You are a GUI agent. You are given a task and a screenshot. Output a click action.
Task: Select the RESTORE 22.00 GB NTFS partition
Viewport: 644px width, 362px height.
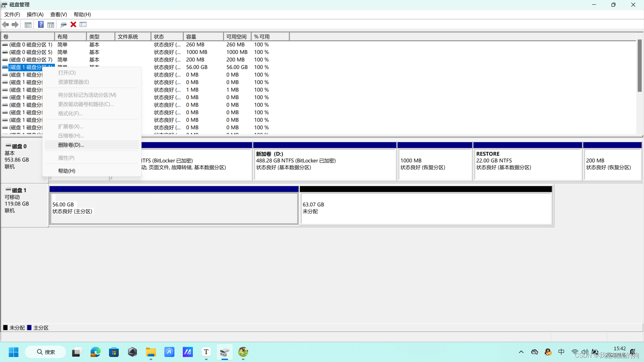pos(527,162)
